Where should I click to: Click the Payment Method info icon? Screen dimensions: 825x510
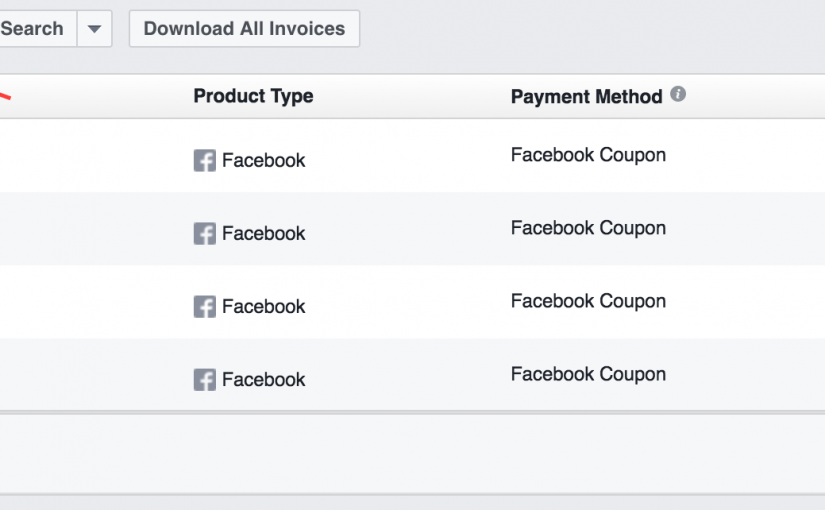tap(678, 94)
